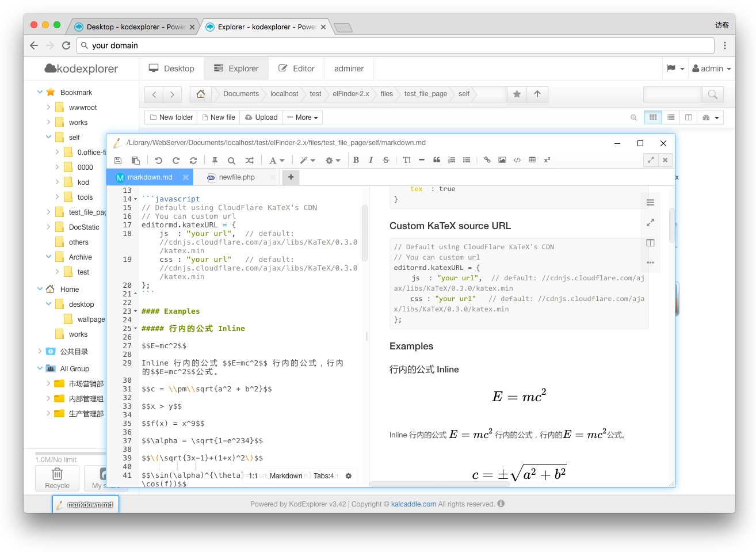Insert a table using the table icon

click(532, 160)
